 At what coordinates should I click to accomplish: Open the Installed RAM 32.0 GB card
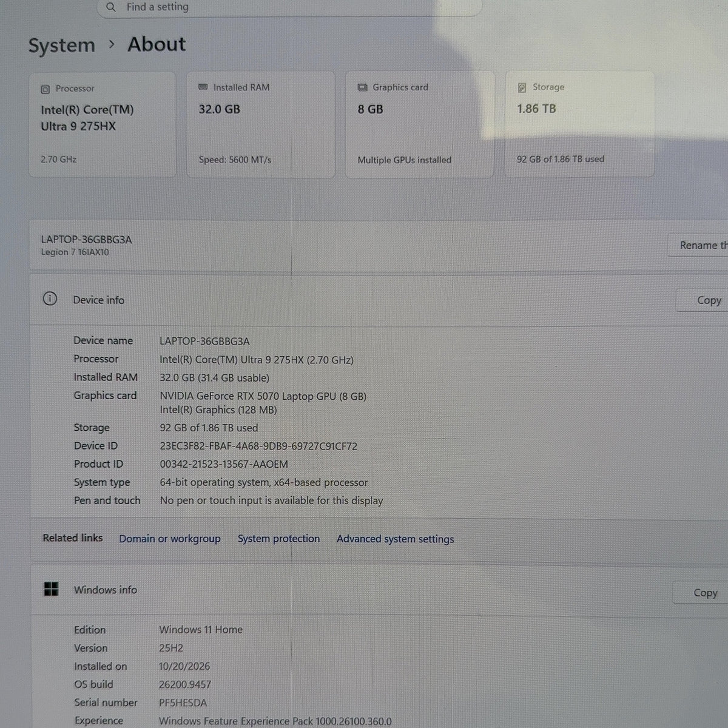[x=260, y=124]
